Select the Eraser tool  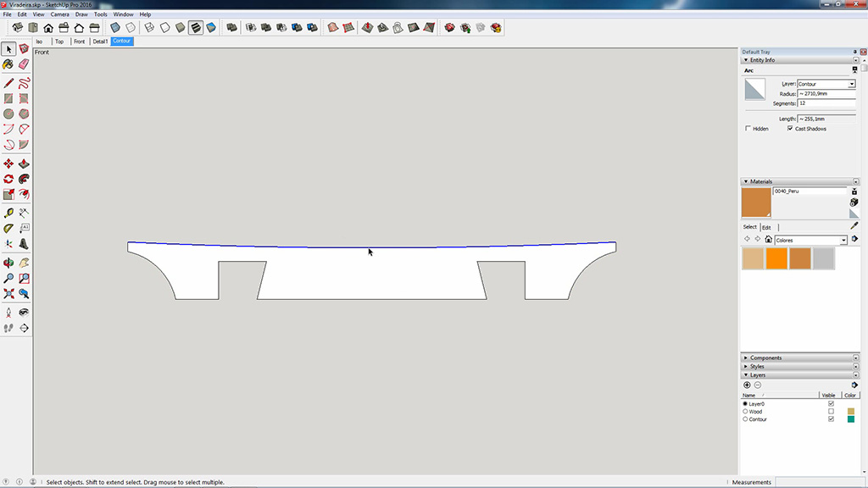pos(24,64)
